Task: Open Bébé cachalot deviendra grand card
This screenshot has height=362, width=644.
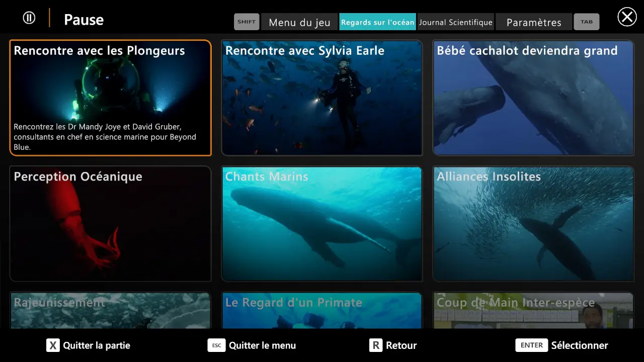Action: [x=533, y=98]
